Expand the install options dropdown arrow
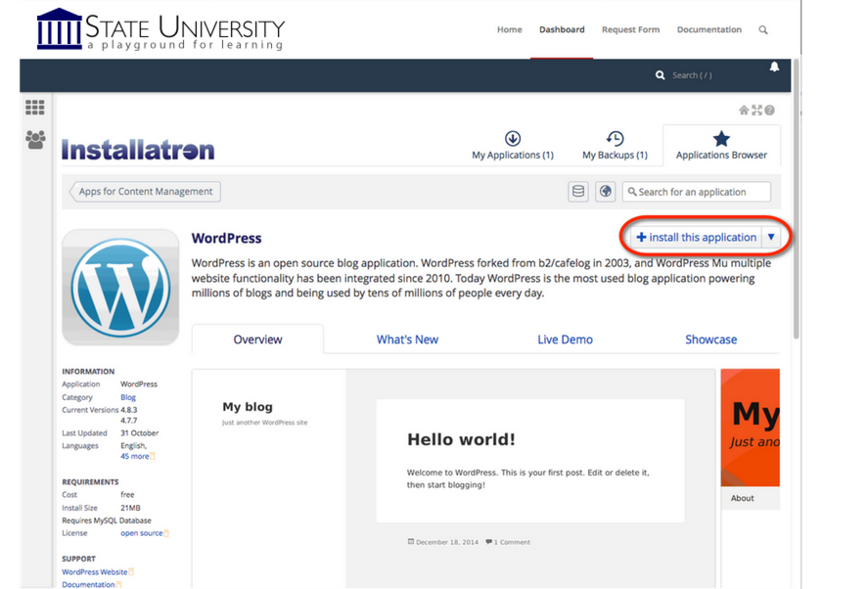This screenshot has width=868, height=589. coord(771,237)
